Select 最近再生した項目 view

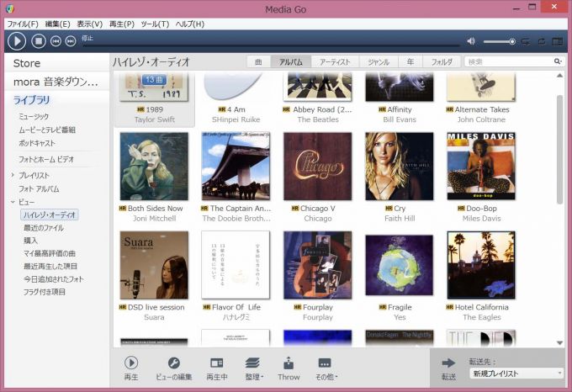click(x=50, y=266)
